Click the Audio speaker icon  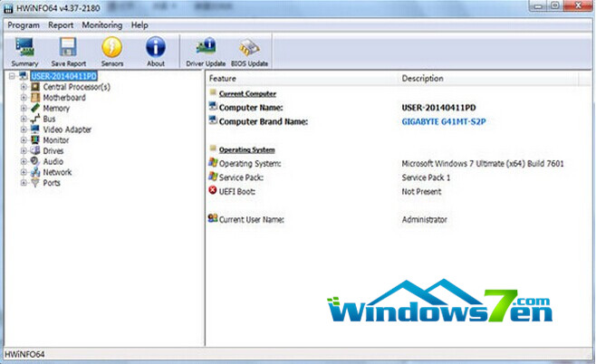tap(35, 161)
